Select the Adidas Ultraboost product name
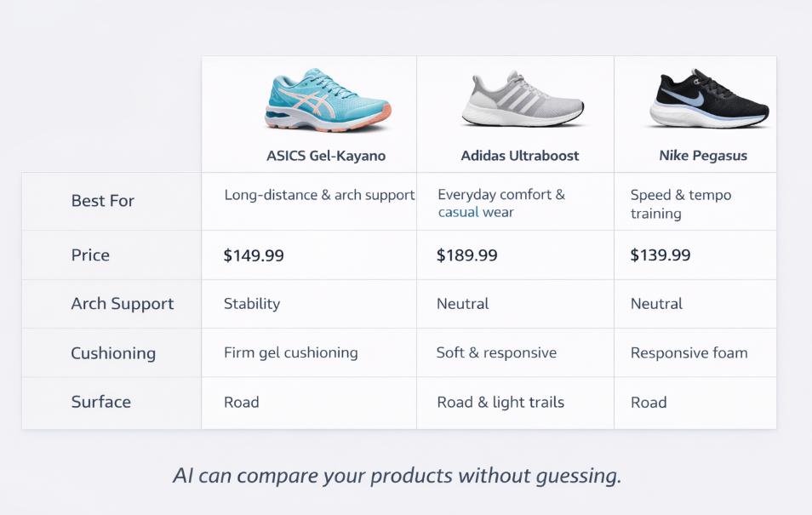 (x=519, y=156)
